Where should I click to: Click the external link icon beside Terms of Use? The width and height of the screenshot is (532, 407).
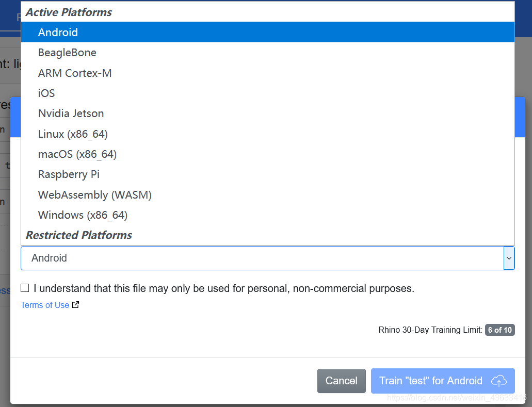(x=76, y=304)
